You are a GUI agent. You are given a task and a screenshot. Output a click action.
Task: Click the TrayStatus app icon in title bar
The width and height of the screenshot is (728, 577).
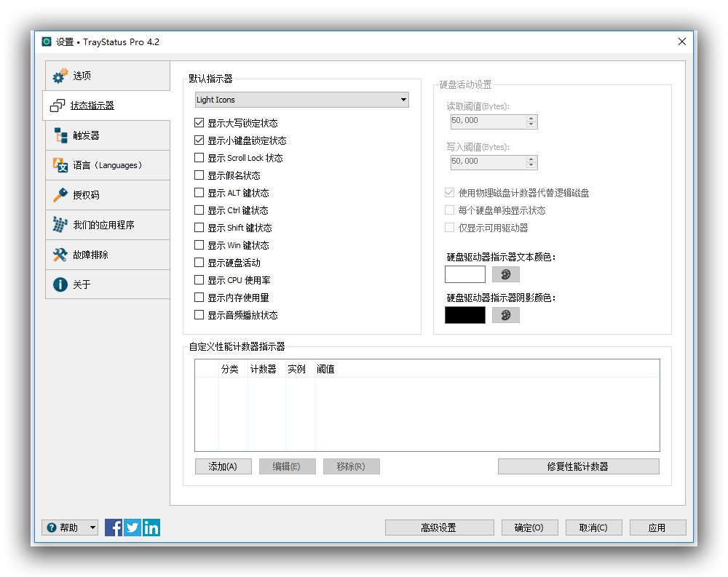[x=47, y=41]
